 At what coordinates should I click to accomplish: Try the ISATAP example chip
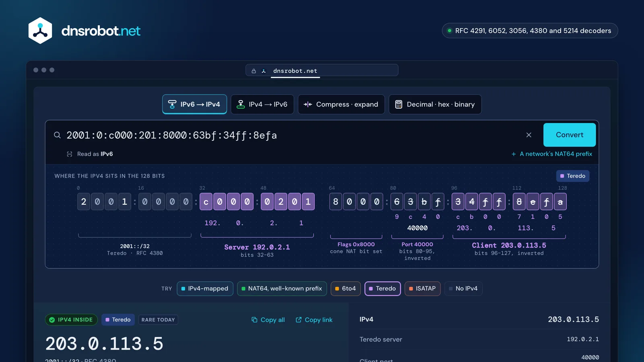[x=423, y=288]
